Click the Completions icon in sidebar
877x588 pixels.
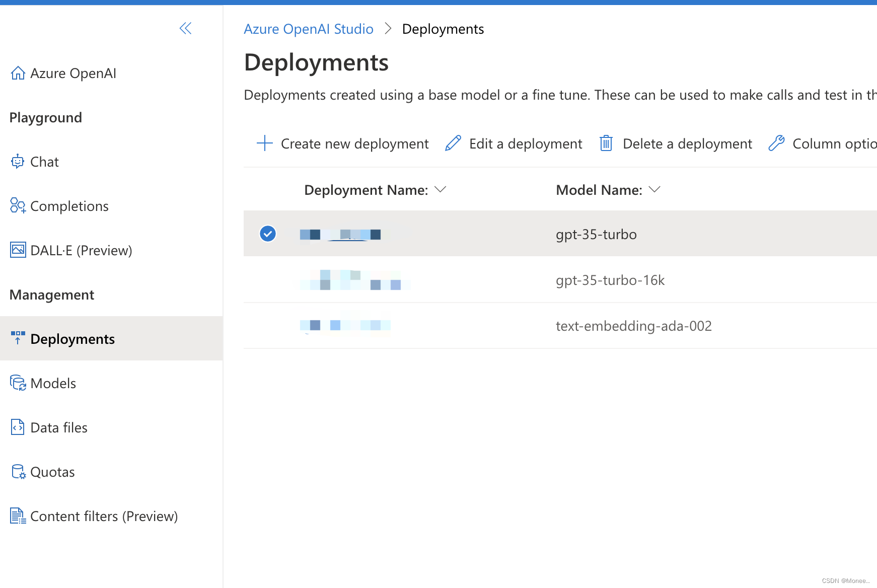[x=18, y=206]
